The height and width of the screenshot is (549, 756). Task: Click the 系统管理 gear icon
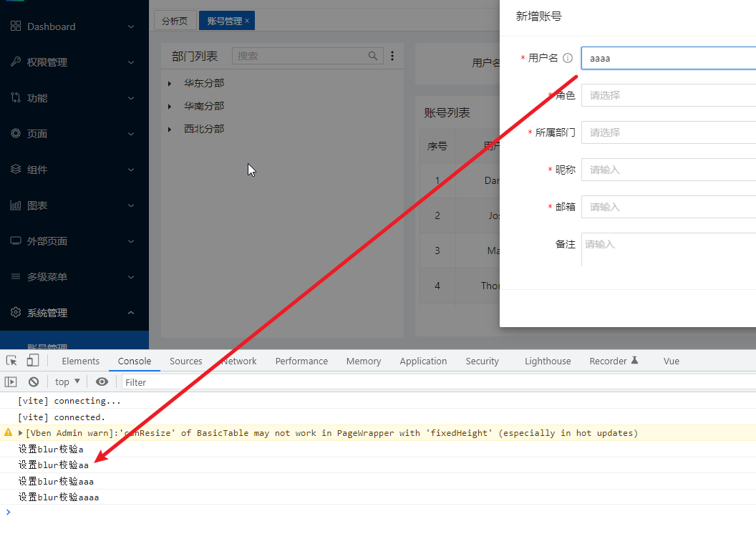16,312
